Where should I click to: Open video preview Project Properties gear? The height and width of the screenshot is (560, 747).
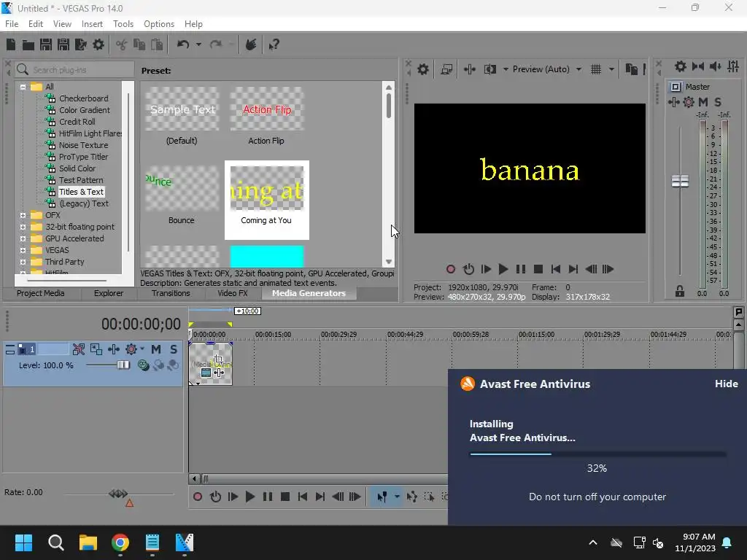[x=422, y=69]
